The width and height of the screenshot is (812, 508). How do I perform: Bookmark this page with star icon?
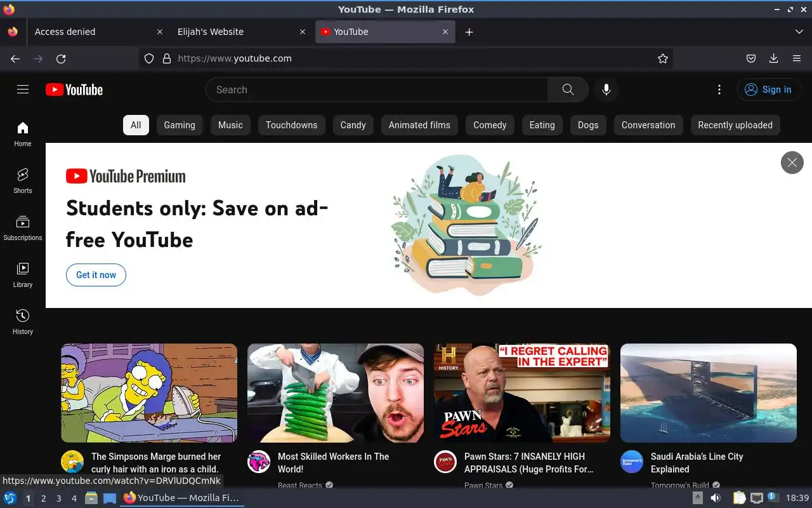tap(663, 58)
